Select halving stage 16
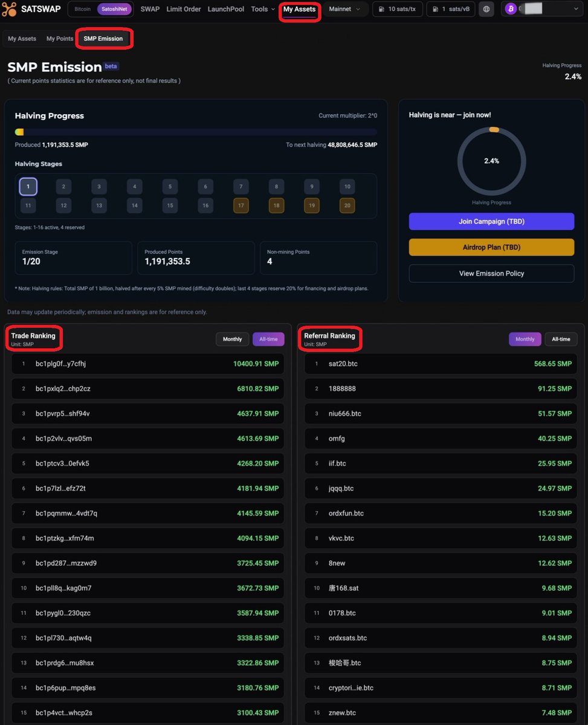Image resolution: width=588 pixels, height=725 pixels. (205, 205)
